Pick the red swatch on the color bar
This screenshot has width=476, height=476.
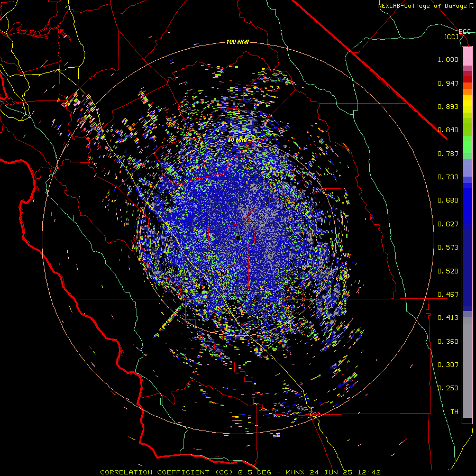(467, 79)
